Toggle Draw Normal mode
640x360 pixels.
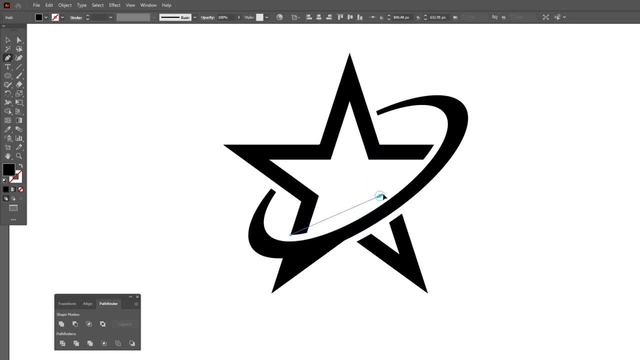click(x=6, y=198)
